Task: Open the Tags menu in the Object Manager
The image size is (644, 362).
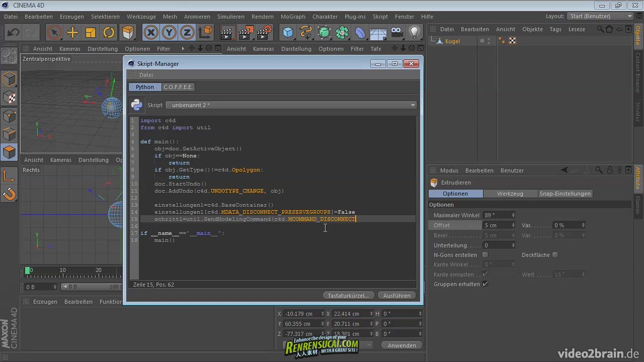Action: [x=555, y=29]
